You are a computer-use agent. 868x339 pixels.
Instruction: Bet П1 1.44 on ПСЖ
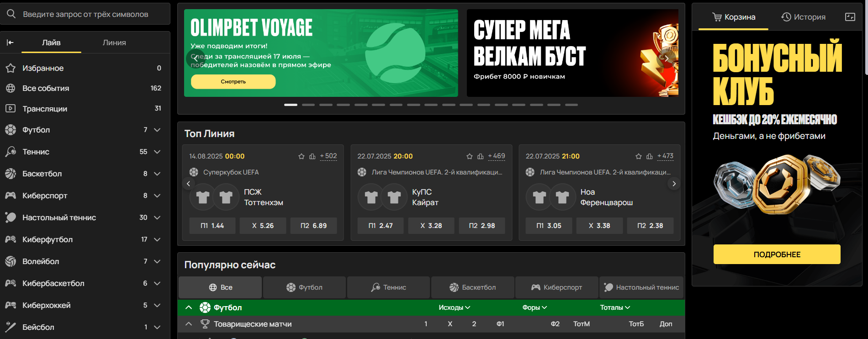[212, 226]
